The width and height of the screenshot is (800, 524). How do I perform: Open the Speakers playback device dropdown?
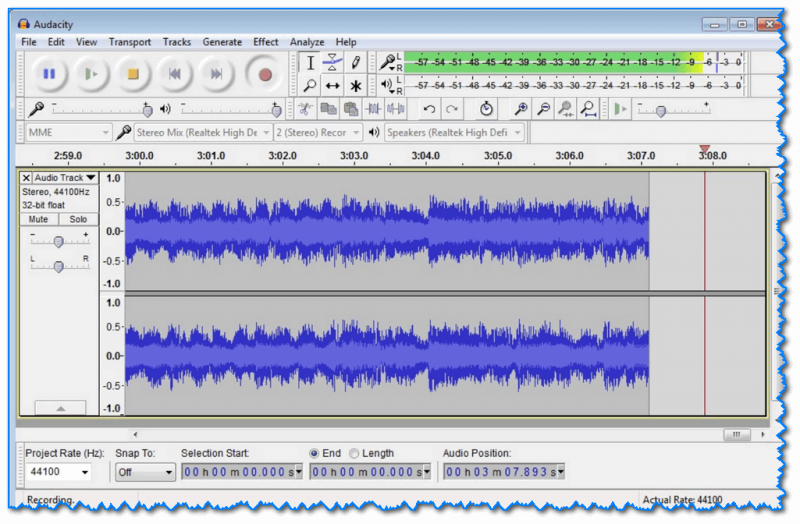454,133
